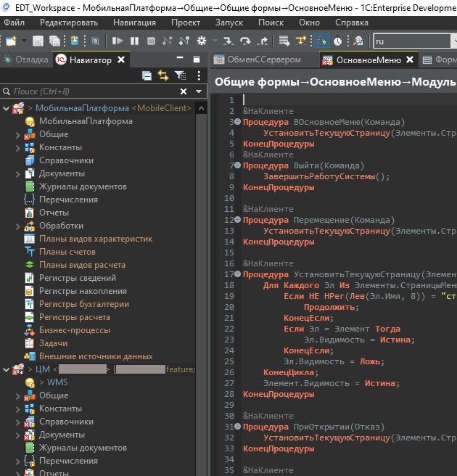457x476 pixels.
Task: Click the Suspend (pause) debug icon
Action: point(135,41)
